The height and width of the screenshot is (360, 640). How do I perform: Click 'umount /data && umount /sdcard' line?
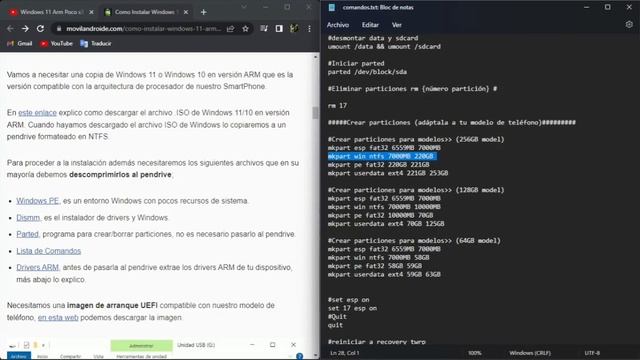coord(384,47)
